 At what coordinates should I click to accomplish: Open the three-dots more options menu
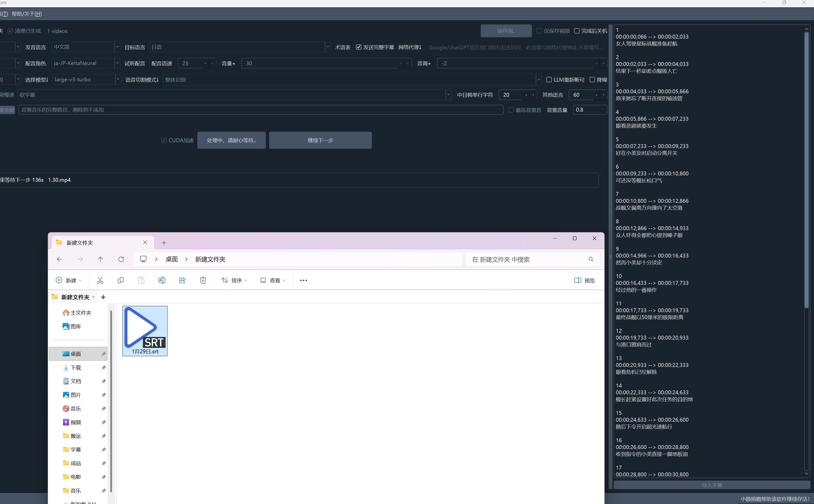(303, 280)
